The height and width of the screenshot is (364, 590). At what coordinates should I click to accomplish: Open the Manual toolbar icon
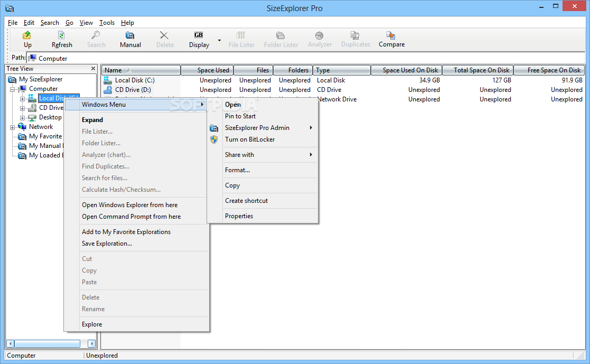(x=130, y=35)
